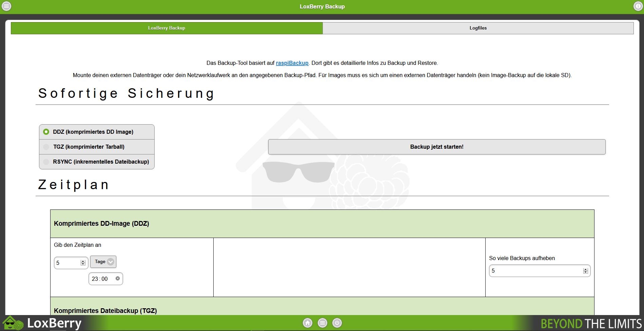Adjust backups-to-keep value using its spinner

click(585, 271)
